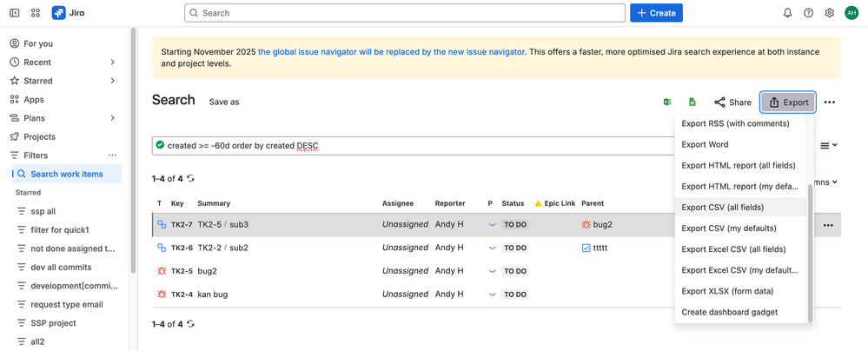Click the export menu scrollbar

click(811, 254)
